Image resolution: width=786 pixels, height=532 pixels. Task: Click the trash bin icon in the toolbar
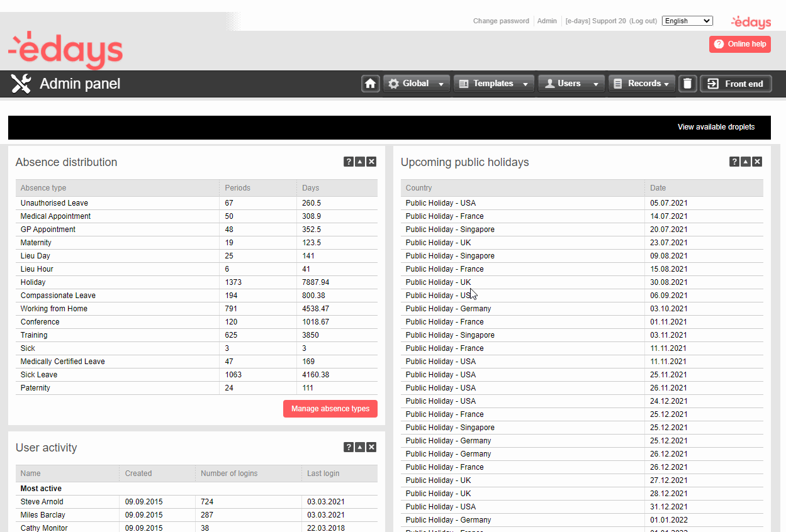[x=687, y=83]
